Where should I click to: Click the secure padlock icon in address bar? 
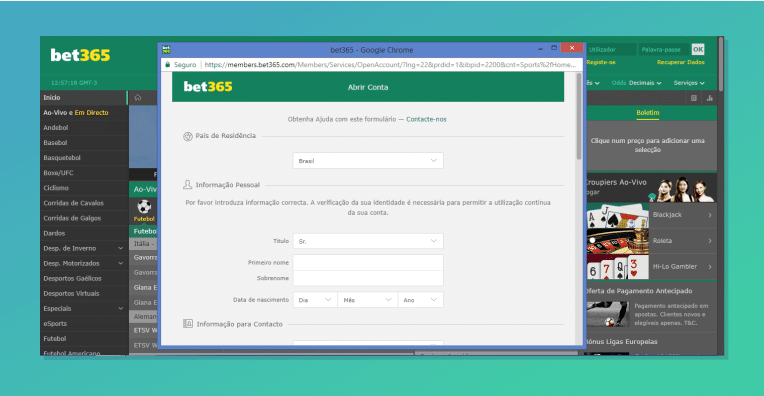[x=168, y=64]
